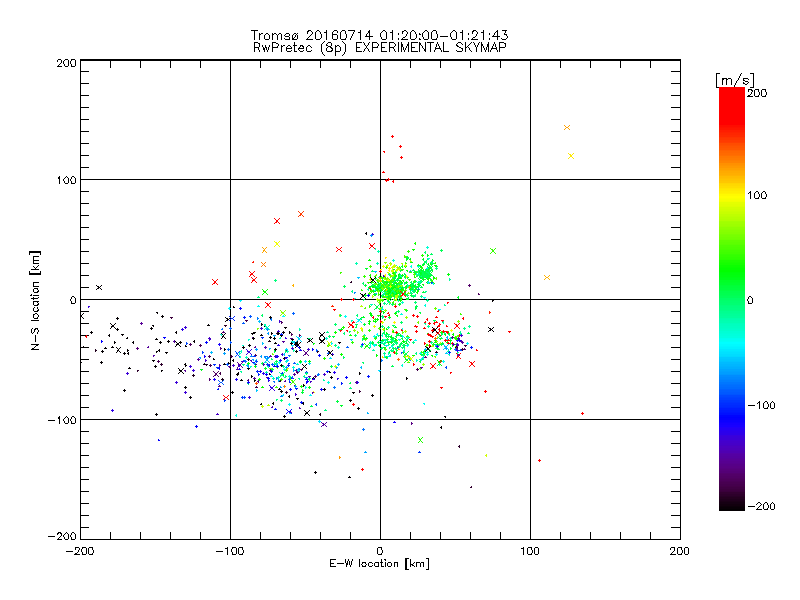This screenshot has width=800, height=600.
Task: Click the title text 'Tromsø 20160714 01:20:00-01:21:43'
Action: click(x=379, y=35)
